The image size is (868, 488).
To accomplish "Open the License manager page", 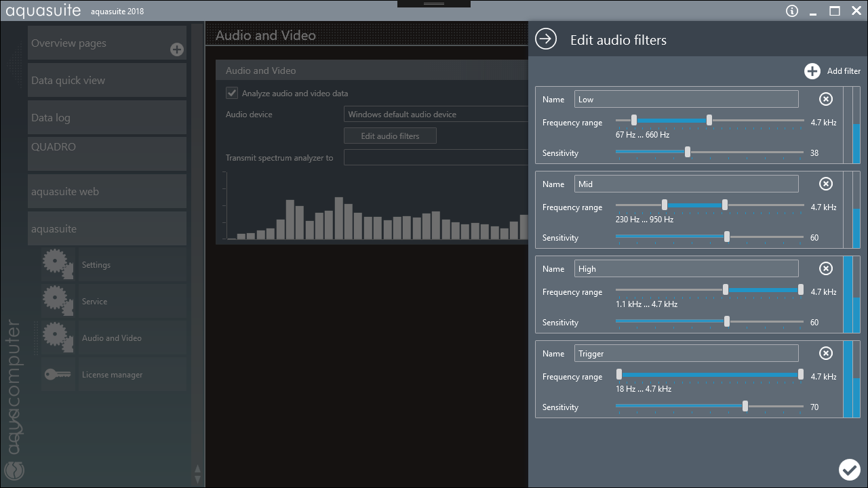I will [132, 374].
